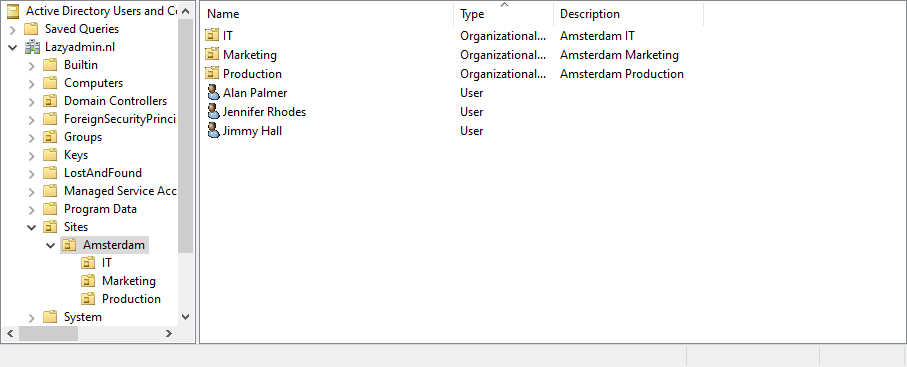Click the tree pane vertical scrollbar thumb

[185, 137]
